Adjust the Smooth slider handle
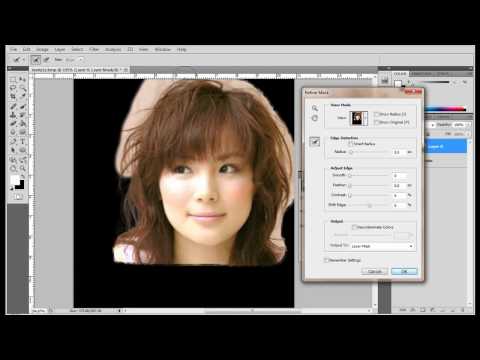 [350, 175]
